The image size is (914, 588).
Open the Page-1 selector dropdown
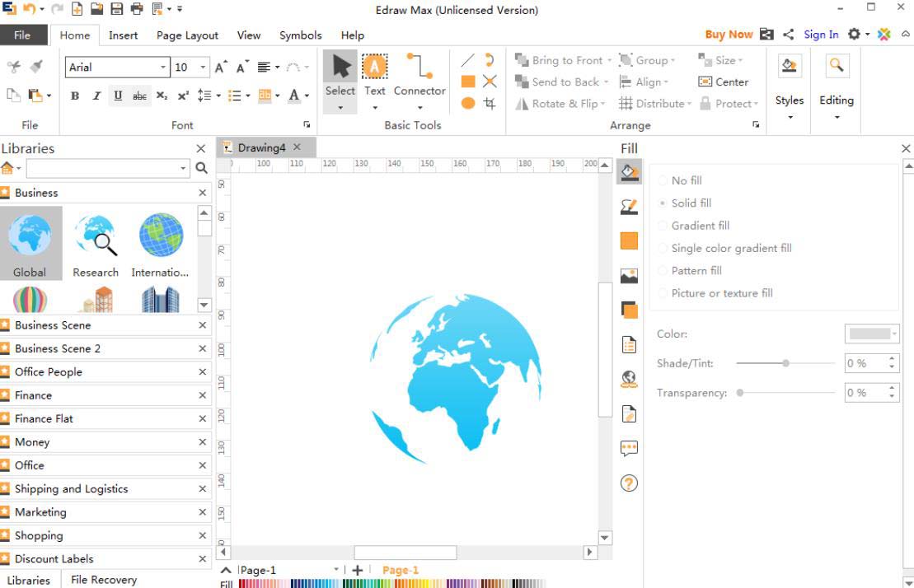point(336,570)
